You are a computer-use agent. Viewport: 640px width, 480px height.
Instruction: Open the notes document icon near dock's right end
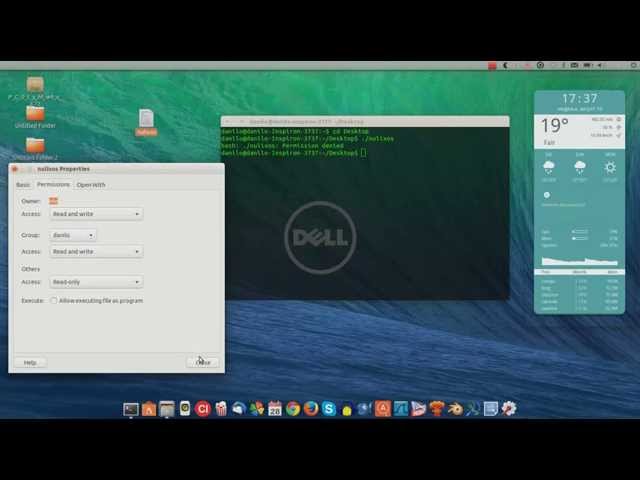coord(491,409)
